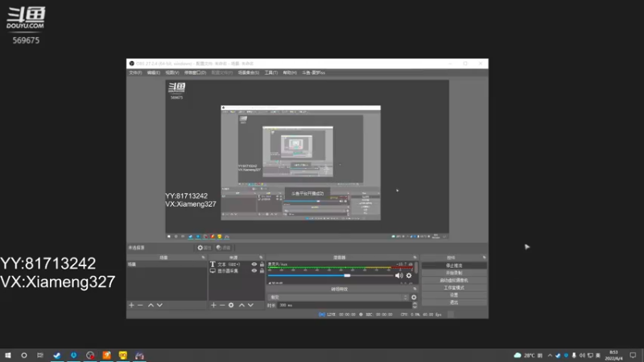
Task: Open the Tools menu
Action: pos(271,72)
